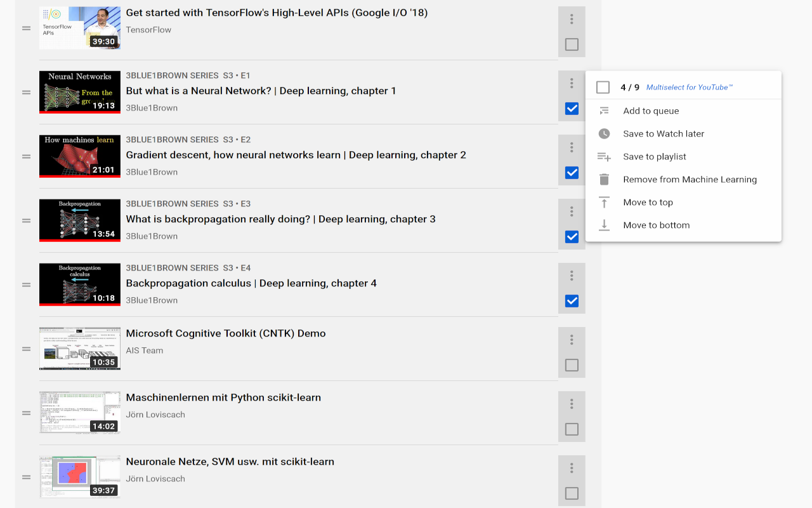Uncheck the Backpropagation calculus chapter 4 checkbox

(572, 301)
